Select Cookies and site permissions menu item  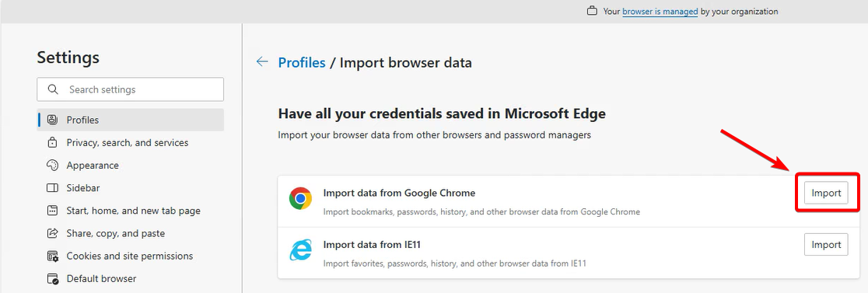point(130,256)
